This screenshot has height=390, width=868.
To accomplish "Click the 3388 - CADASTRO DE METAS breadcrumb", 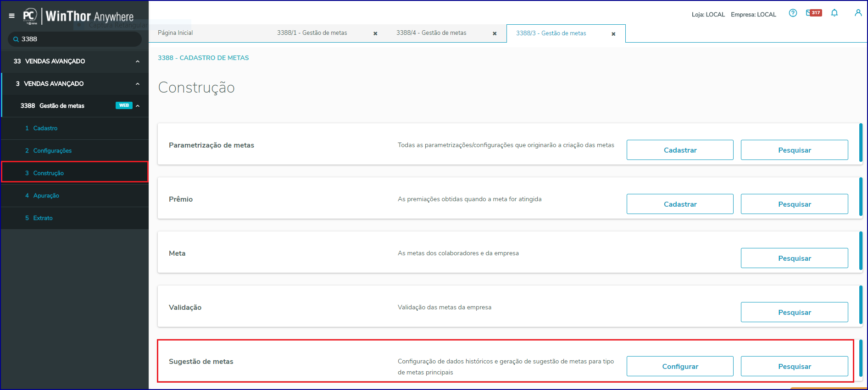I will click(203, 58).
